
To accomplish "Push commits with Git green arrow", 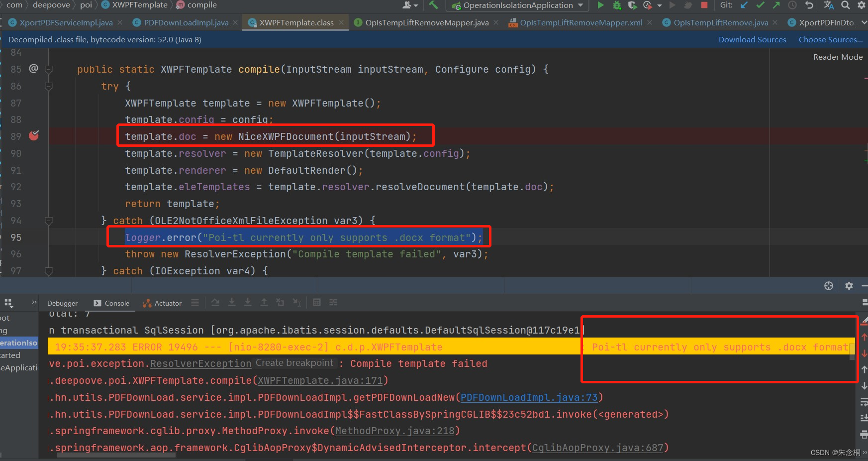I will coord(776,5).
